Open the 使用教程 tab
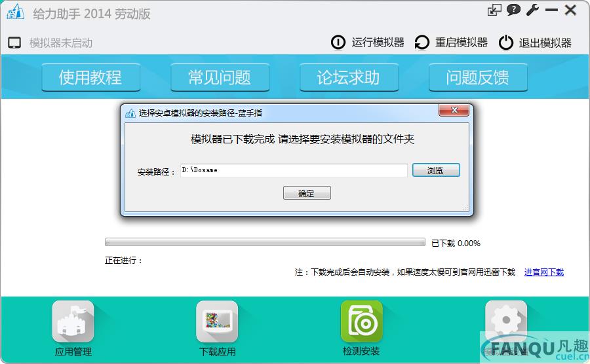This screenshot has width=590, height=364. (x=90, y=77)
